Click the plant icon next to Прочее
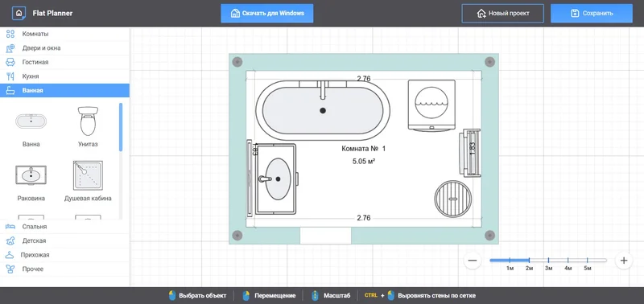Screen dimensions: 644x304 coord(10,269)
